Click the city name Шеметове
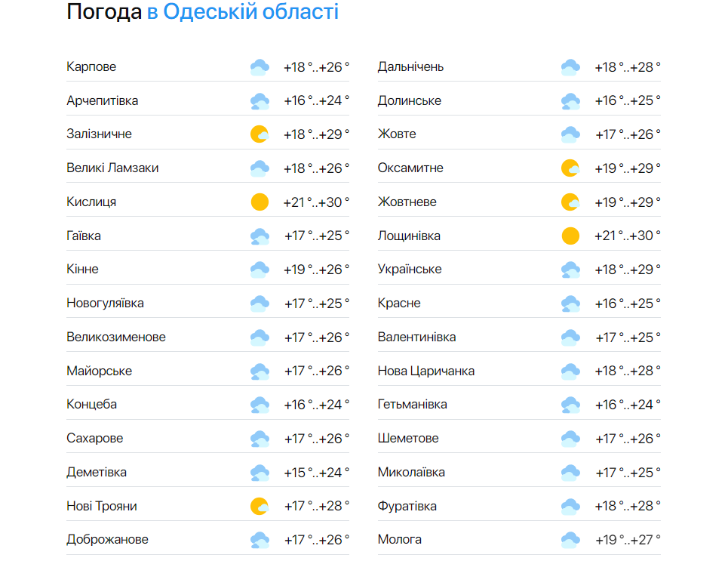The height and width of the screenshot is (561, 728). pyautogui.click(x=407, y=437)
